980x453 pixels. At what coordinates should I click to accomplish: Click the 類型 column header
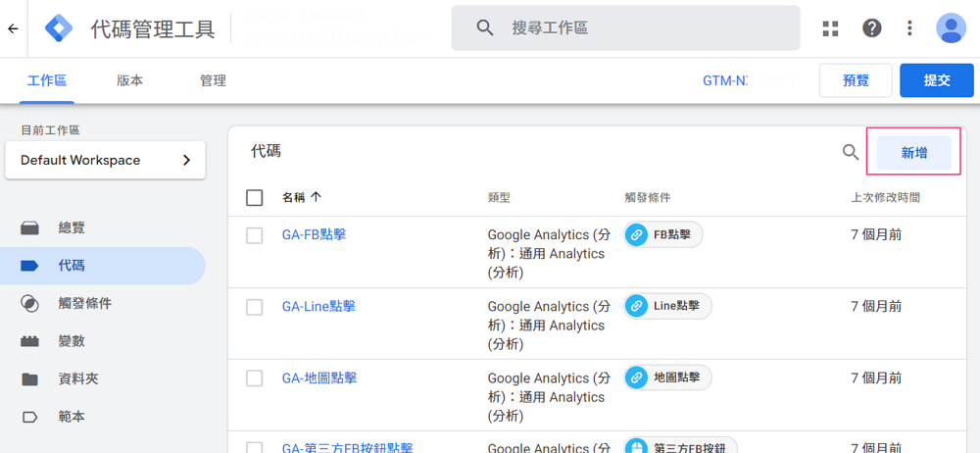[x=499, y=198]
